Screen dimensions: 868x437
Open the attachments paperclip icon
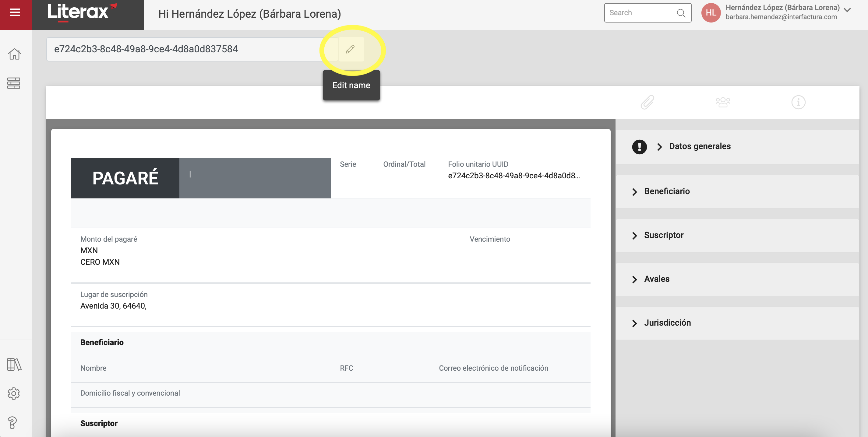pos(647,102)
